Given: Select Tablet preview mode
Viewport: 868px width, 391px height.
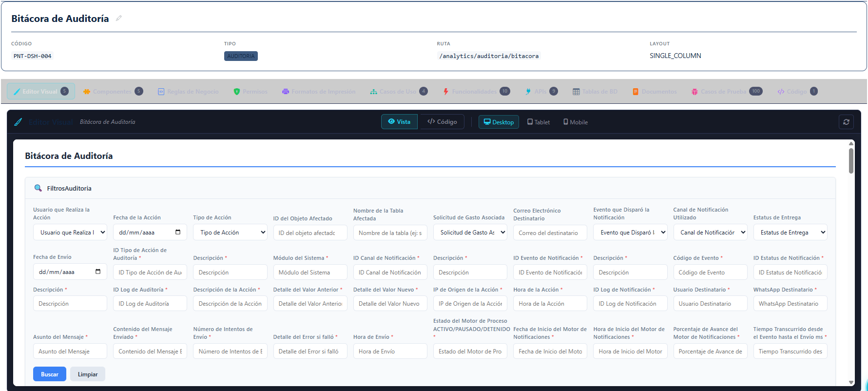Looking at the screenshot, I should 539,122.
